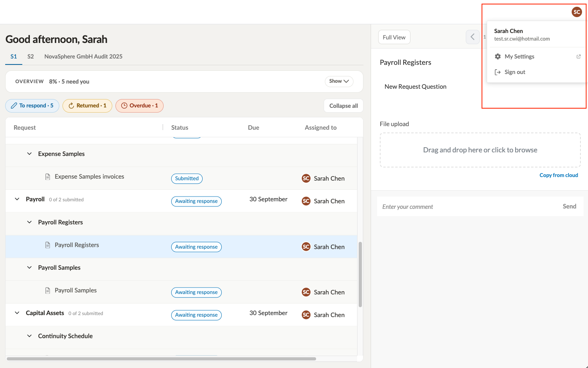Click Awaiting response status in Capital Assets row
Viewport: 588px width, 368px height.
196,315
